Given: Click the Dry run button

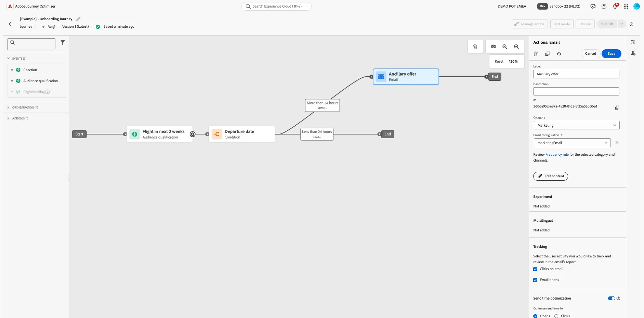Looking at the screenshot, I should coord(585,24).
